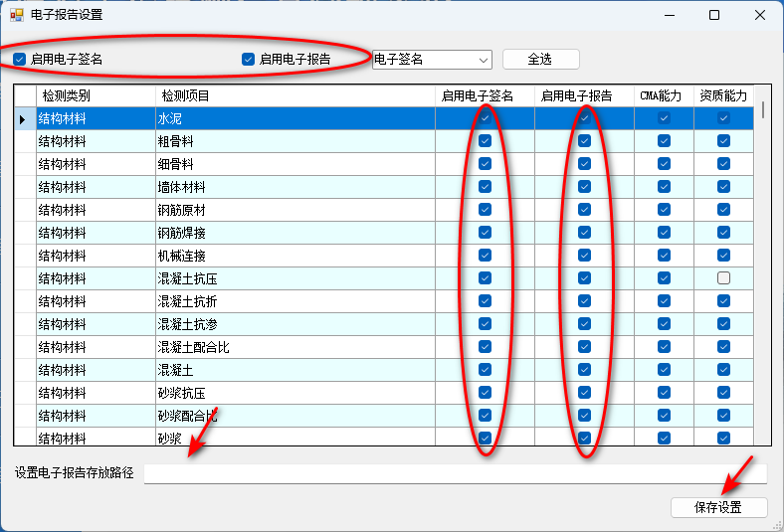Toggle the top 启用电子报告 checkbox
This screenshot has width=784, height=532.
(x=249, y=60)
